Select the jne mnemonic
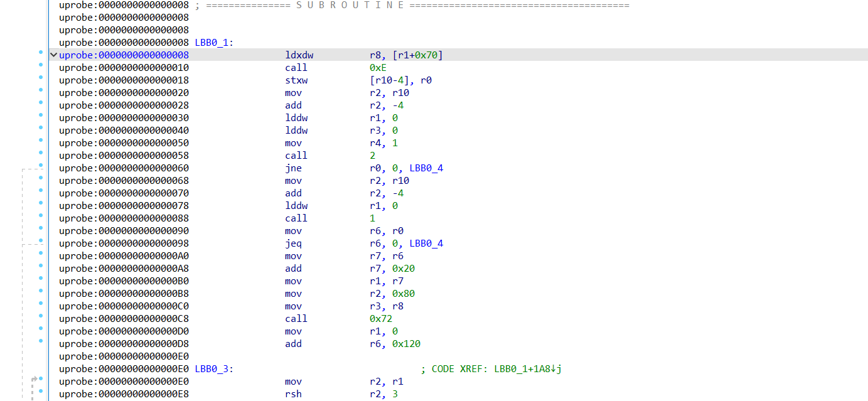The width and height of the screenshot is (868, 401). [293, 168]
